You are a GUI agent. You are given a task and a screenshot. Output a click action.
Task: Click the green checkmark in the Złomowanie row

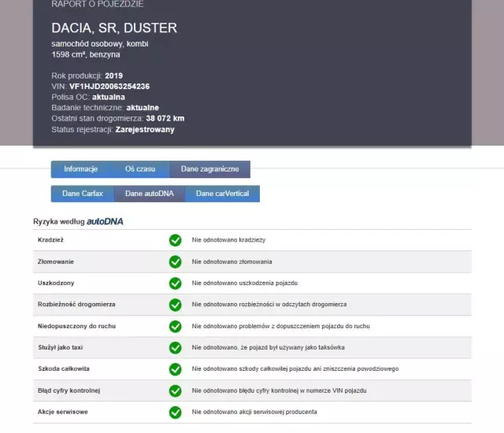coord(175,262)
